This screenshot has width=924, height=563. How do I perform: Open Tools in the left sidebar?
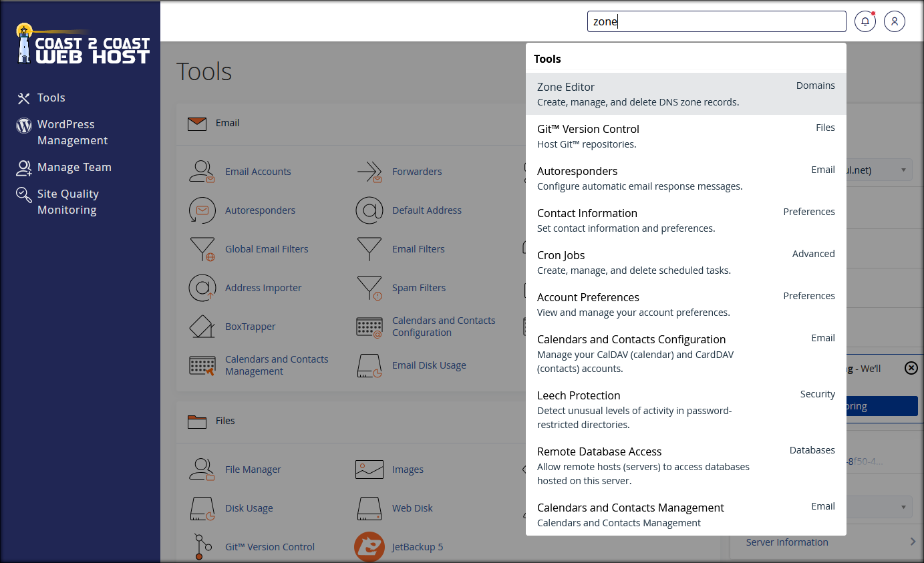51,98
